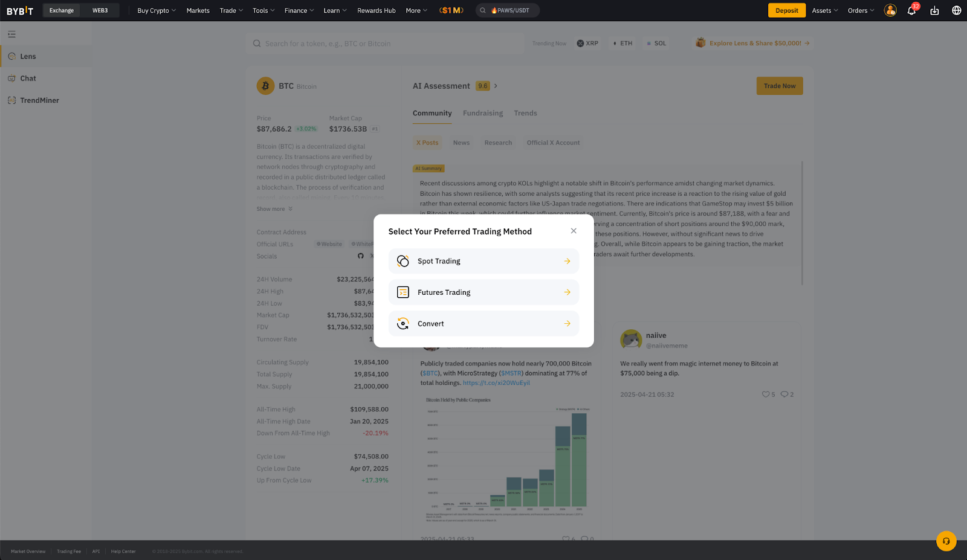Switch to the Trends tab
The height and width of the screenshot is (560, 967).
click(525, 113)
